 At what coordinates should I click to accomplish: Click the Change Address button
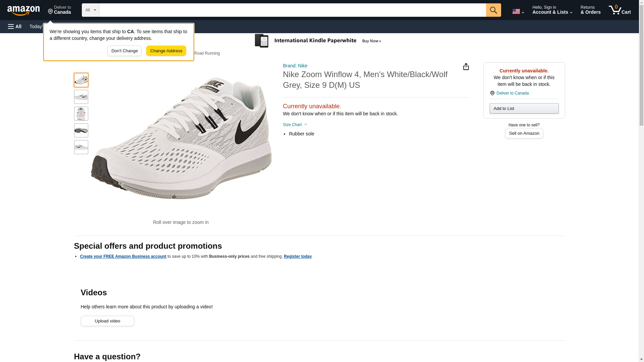click(x=166, y=51)
